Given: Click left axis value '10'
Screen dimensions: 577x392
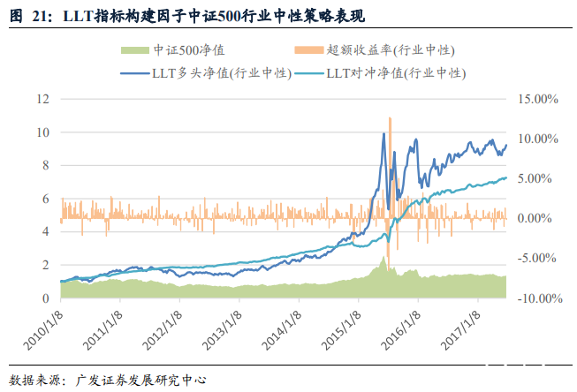Looking at the screenshot, I should tap(42, 132).
